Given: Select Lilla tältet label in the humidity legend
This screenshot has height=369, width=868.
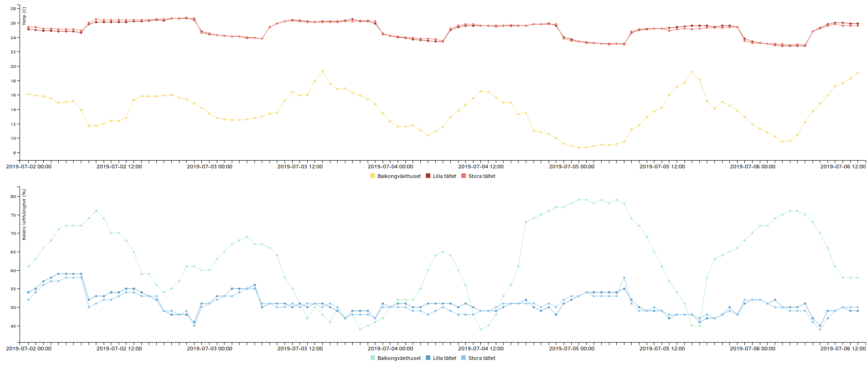Looking at the screenshot, I should tap(444, 358).
